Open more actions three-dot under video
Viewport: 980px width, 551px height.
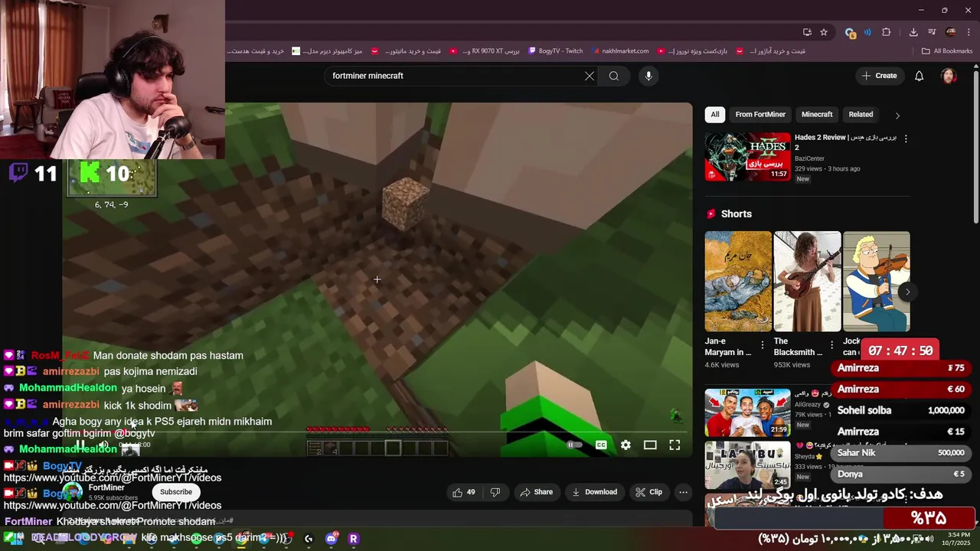point(684,492)
